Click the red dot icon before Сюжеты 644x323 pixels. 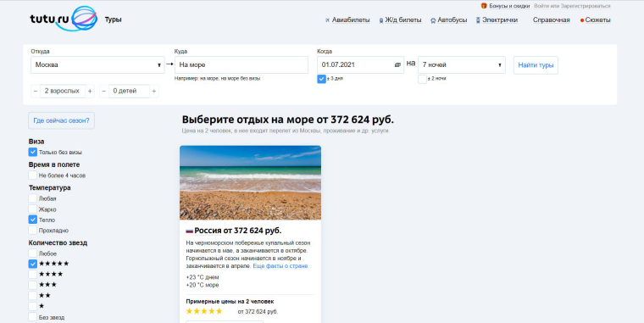pyautogui.click(x=582, y=20)
